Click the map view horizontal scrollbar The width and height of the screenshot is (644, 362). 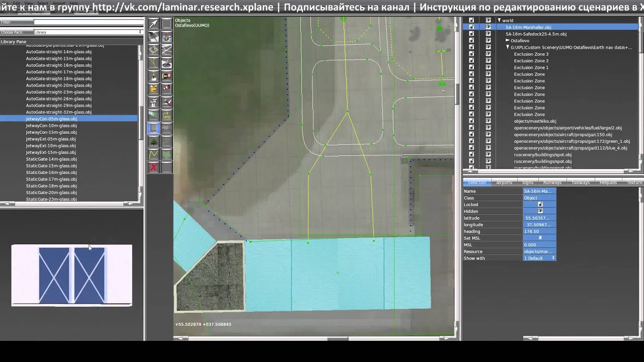pyautogui.click(x=314, y=338)
